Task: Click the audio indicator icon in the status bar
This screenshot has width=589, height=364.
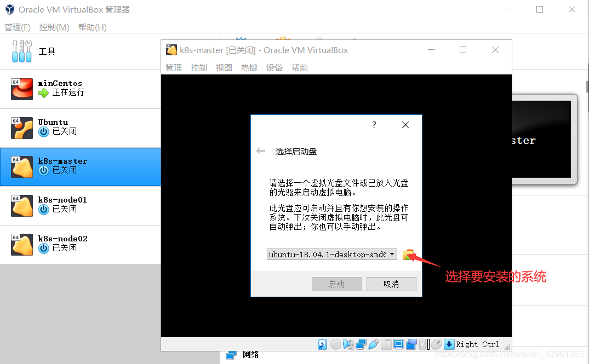Action: click(x=348, y=344)
